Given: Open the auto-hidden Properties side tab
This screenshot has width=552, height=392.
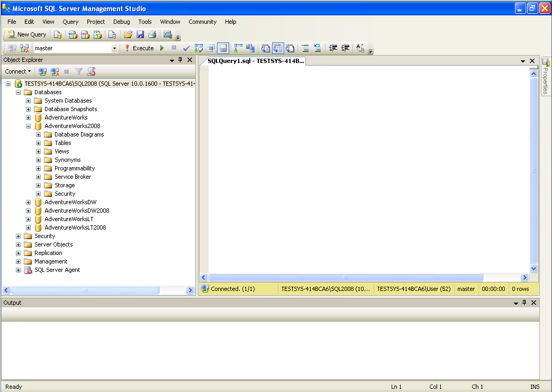Looking at the screenshot, I should 546,76.
